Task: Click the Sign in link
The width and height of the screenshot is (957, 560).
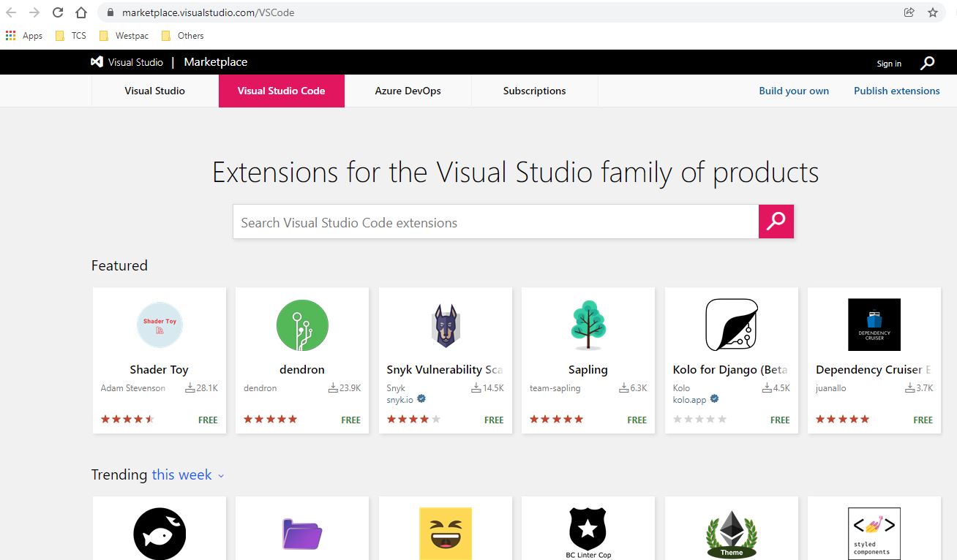Action: (888, 63)
